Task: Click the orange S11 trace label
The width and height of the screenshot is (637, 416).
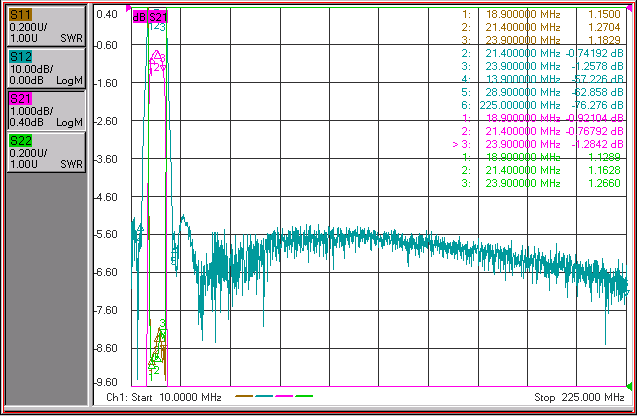Action: [x=20, y=15]
